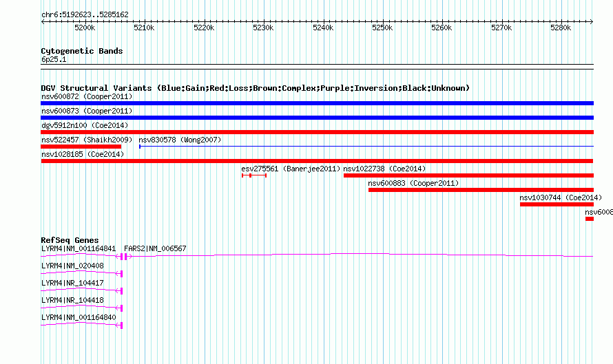
Task: Select the blue gain bar for nsv600873
Action: tap(317, 118)
